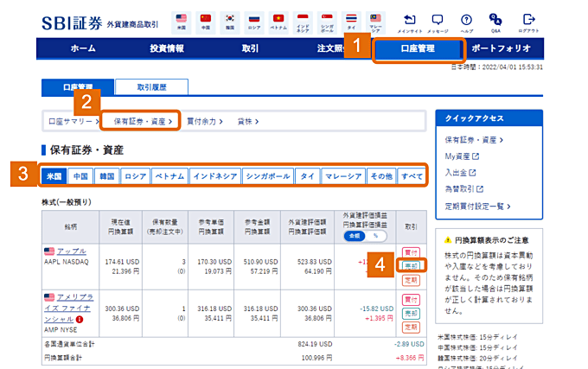
Task: Select ベトナム country filter tab
Action: tap(169, 176)
